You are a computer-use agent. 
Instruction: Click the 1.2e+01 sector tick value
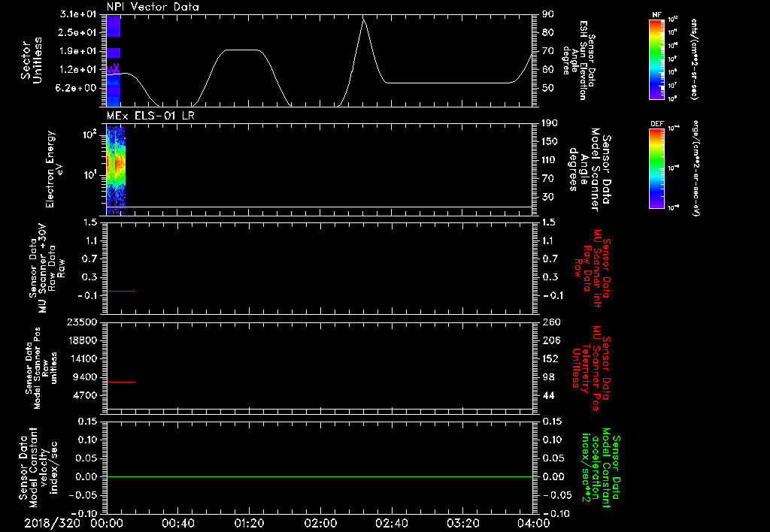(x=78, y=70)
